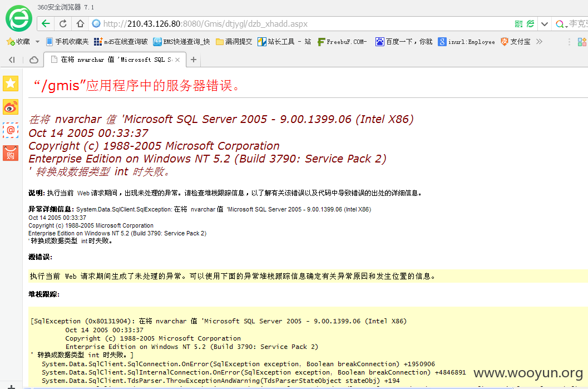
Task: Open 支付宝 bookmark
Action: click(516, 42)
